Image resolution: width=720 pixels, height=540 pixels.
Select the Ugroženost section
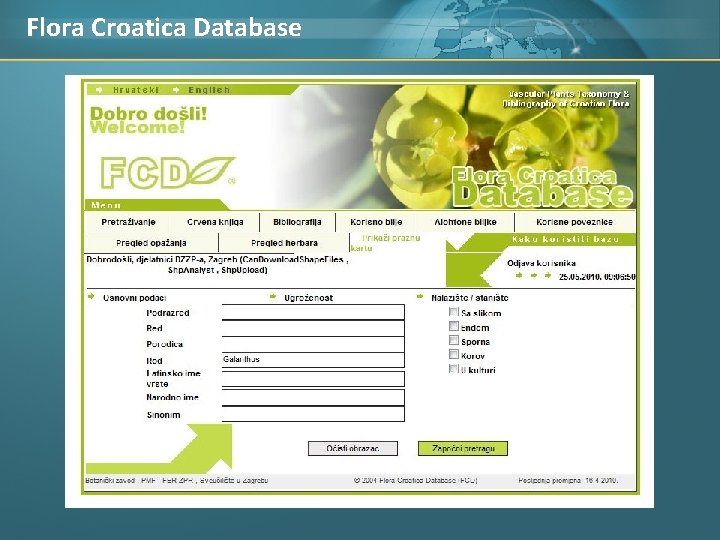[x=309, y=298]
